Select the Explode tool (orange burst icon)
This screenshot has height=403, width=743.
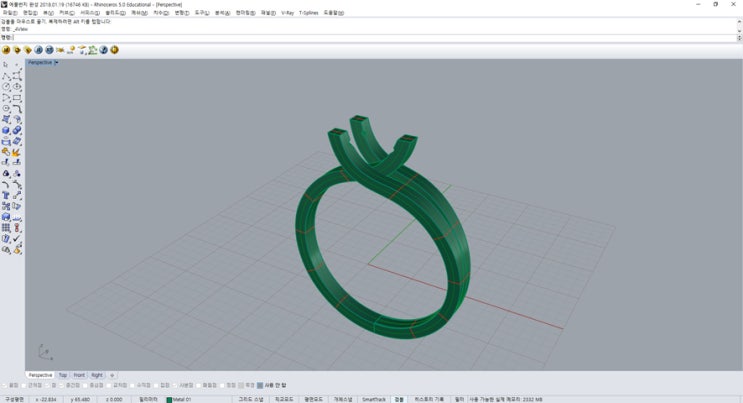(x=17, y=152)
